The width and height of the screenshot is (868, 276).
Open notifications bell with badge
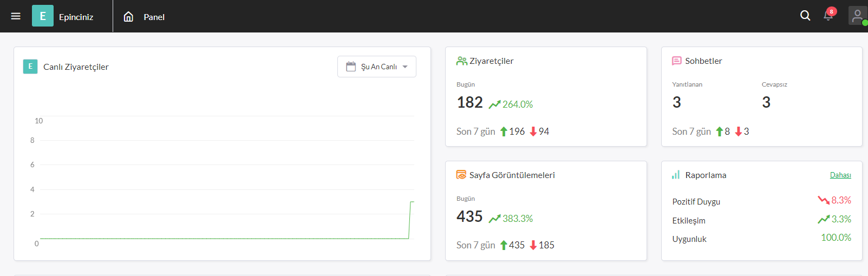click(829, 15)
